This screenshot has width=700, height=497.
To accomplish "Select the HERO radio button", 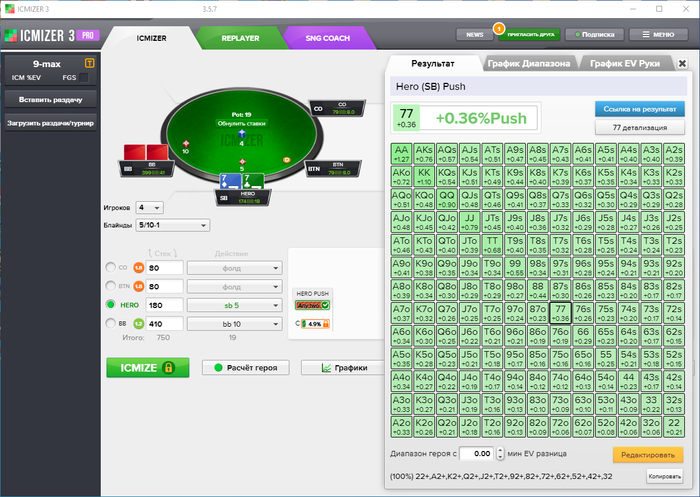I will coord(110,305).
